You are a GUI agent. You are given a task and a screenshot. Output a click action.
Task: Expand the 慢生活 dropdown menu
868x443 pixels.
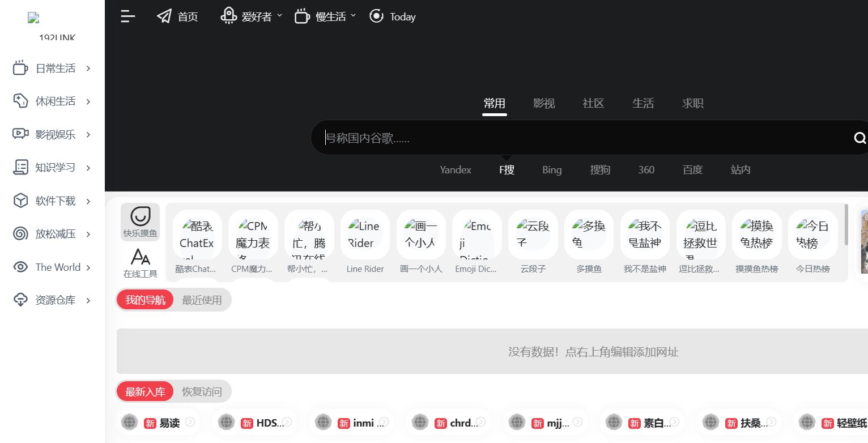click(x=325, y=16)
